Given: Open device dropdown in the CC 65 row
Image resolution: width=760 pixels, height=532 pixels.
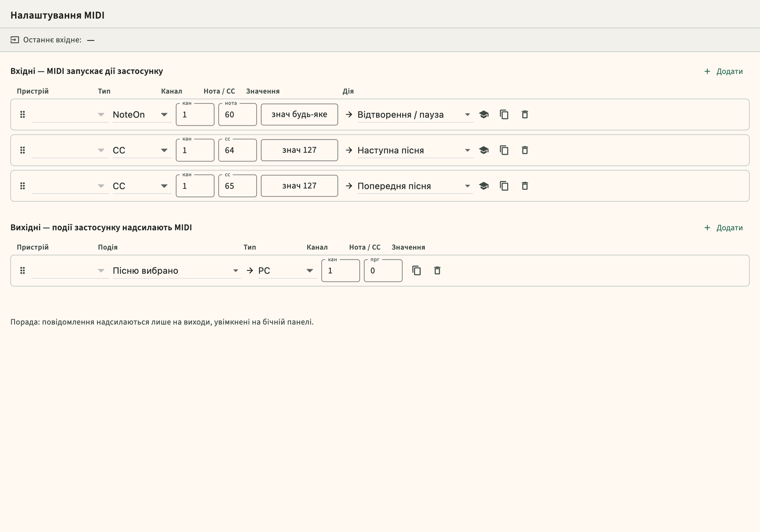Looking at the screenshot, I should (70, 186).
